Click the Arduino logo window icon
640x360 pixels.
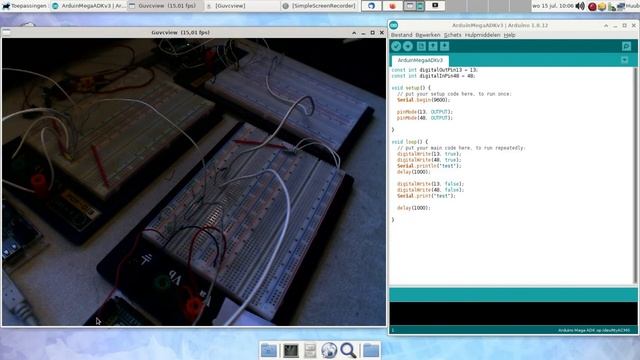pyautogui.click(x=394, y=25)
